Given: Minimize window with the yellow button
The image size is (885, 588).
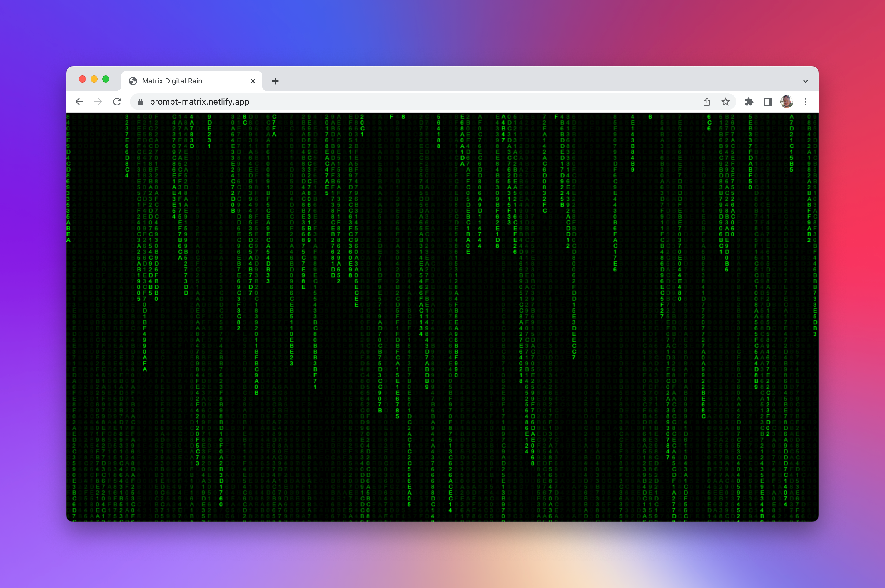Looking at the screenshot, I should (94, 79).
